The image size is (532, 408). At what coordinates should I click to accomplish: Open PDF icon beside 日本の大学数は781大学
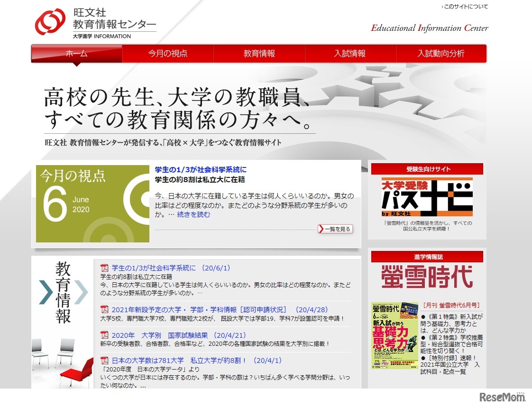(104, 361)
